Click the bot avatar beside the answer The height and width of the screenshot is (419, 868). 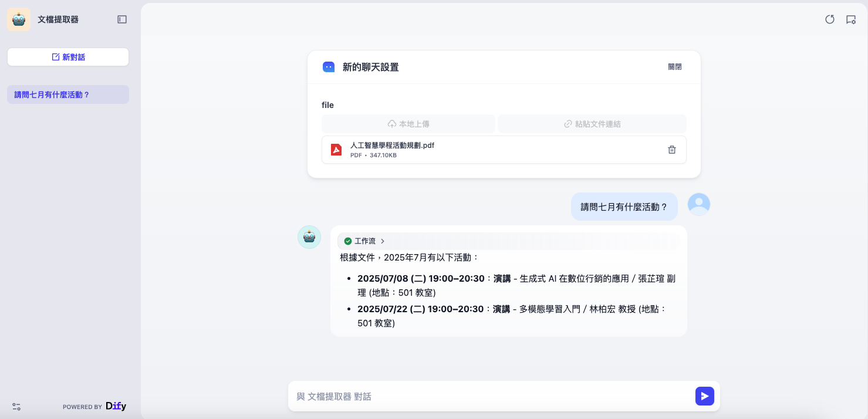309,237
